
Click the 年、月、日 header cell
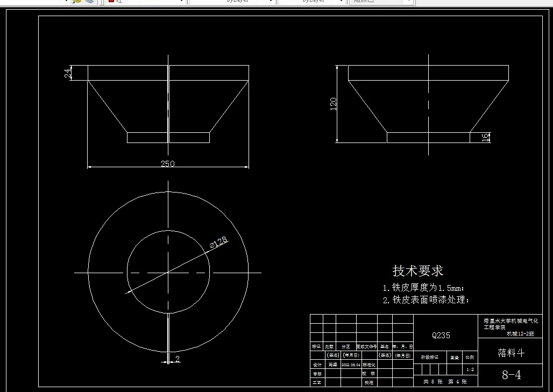[403, 346]
